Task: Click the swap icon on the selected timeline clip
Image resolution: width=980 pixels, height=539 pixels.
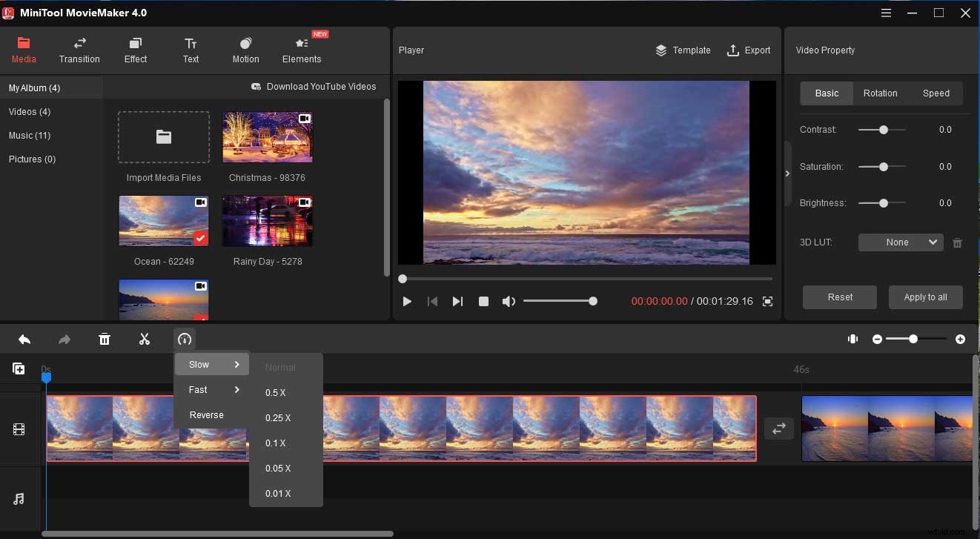Action: click(778, 429)
